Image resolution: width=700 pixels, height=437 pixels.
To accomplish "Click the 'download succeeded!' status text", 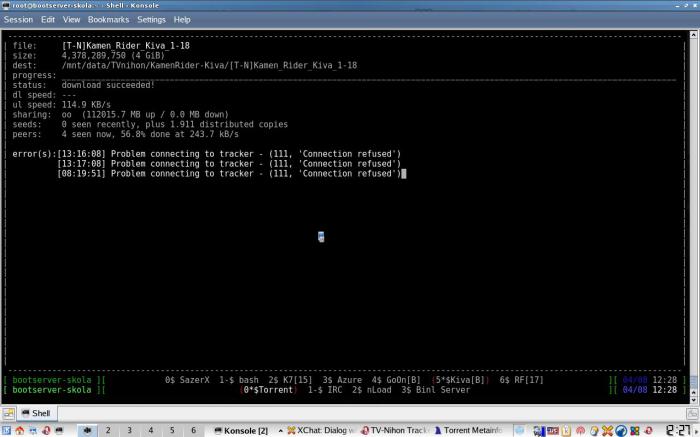I will click(x=108, y=85).
